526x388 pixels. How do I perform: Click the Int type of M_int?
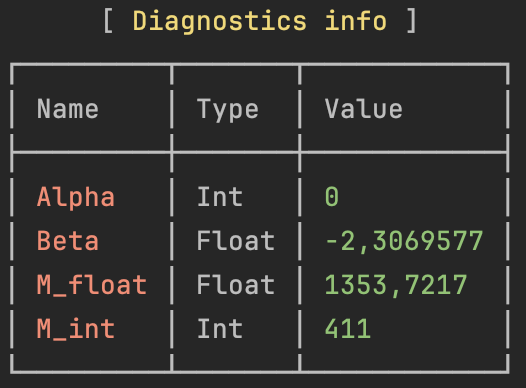coord(220,329)
